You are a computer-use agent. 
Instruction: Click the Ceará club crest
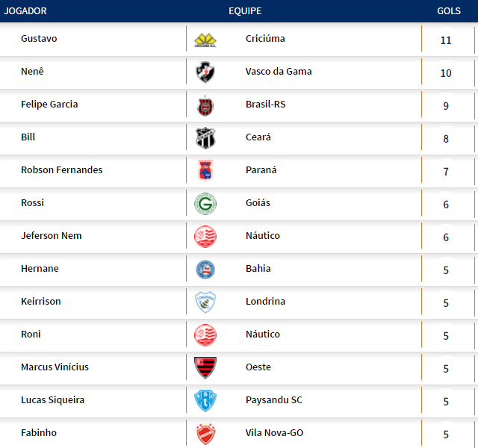pos(205,138)
